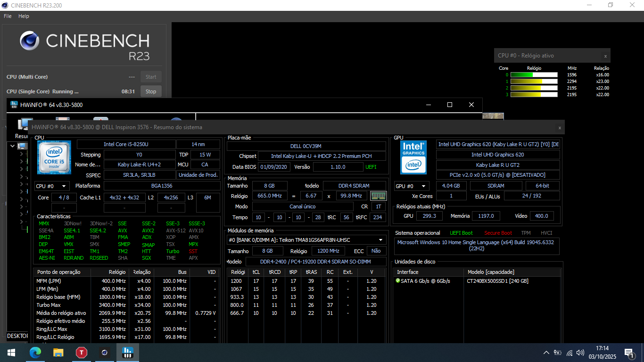
Task: Stop the running Single Core test
Action: pyautogui.click(x=151, y=91)
